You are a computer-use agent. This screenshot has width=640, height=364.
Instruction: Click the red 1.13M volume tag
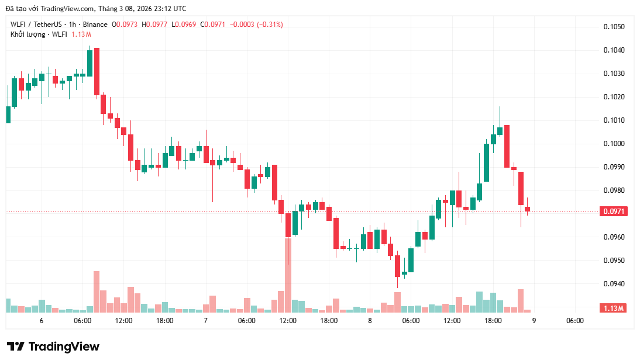coord(614,308)
